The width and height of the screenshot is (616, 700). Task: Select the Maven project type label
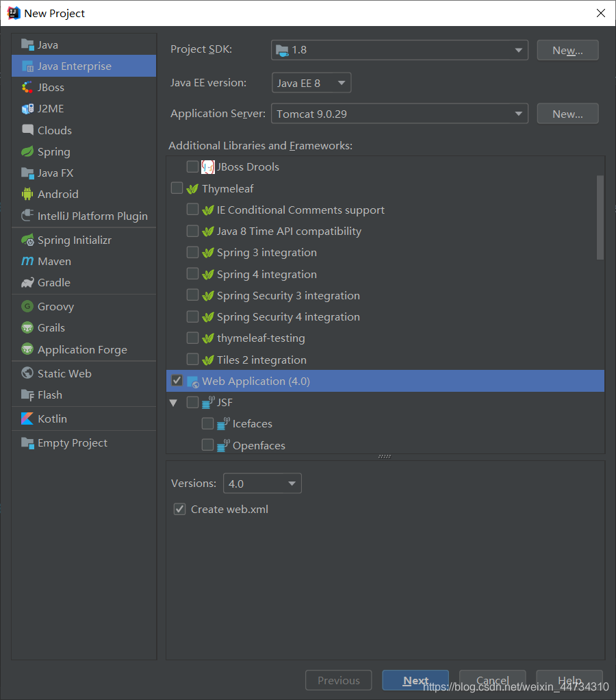(x=55, y=262)
